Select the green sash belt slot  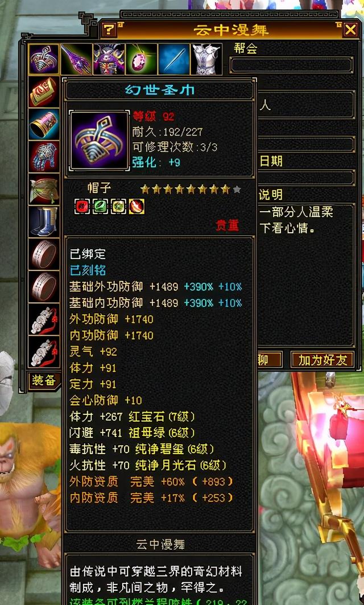[44, 189]
